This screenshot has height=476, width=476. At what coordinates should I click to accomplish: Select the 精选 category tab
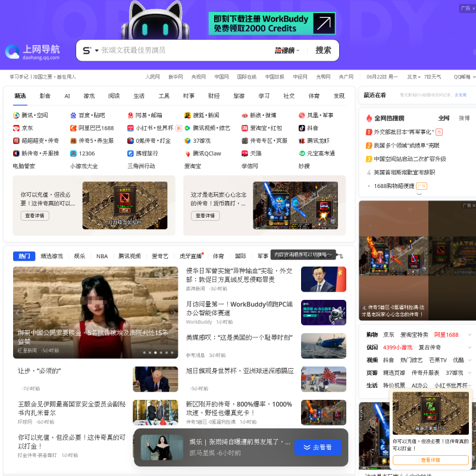click(20, 96)
